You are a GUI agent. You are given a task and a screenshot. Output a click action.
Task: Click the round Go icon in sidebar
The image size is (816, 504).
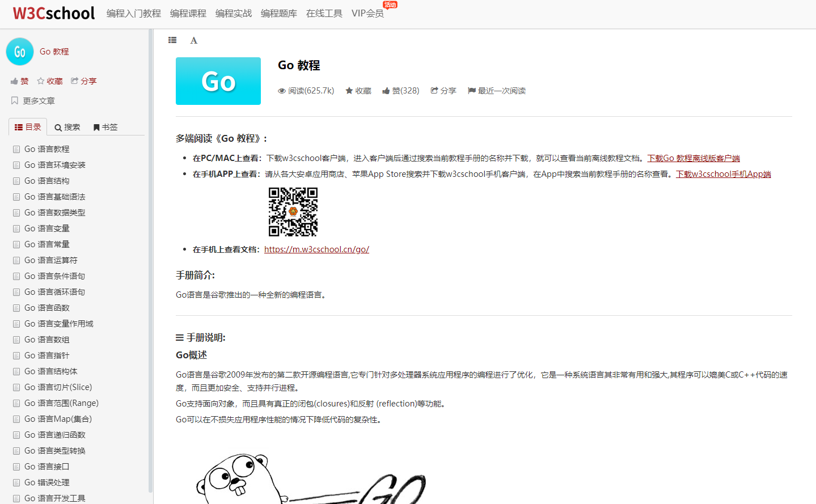20,52
